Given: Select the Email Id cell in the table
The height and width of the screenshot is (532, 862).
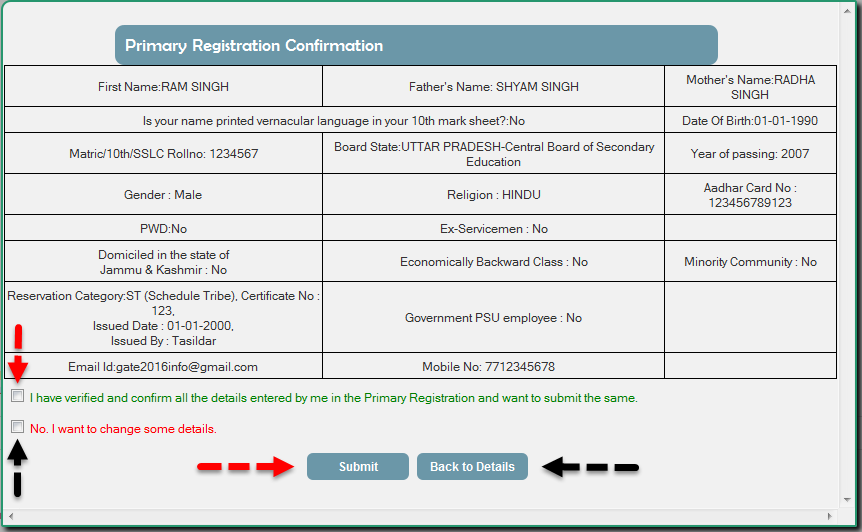Looking at the screenshot, I should pyautogui.click(x=163, y=367).
